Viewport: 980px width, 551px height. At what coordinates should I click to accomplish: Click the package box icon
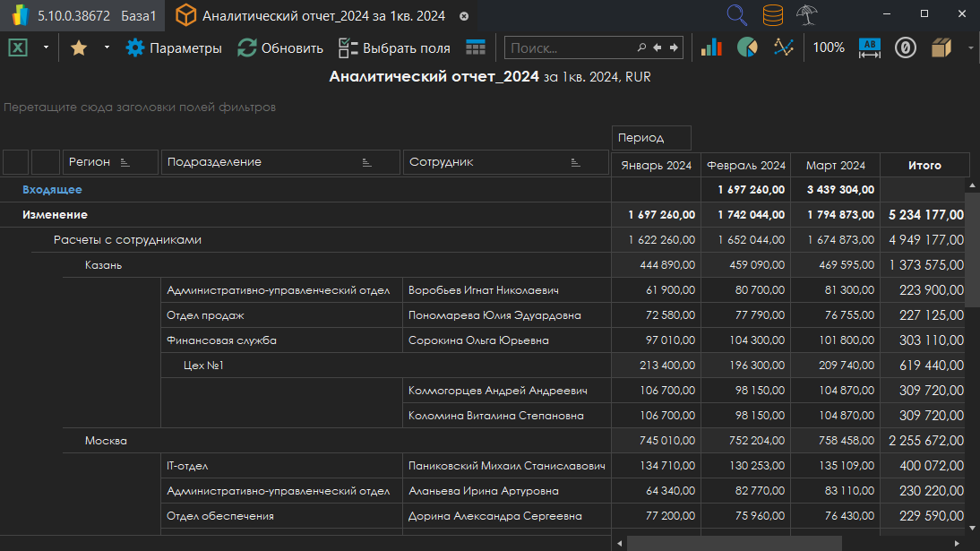941,47
